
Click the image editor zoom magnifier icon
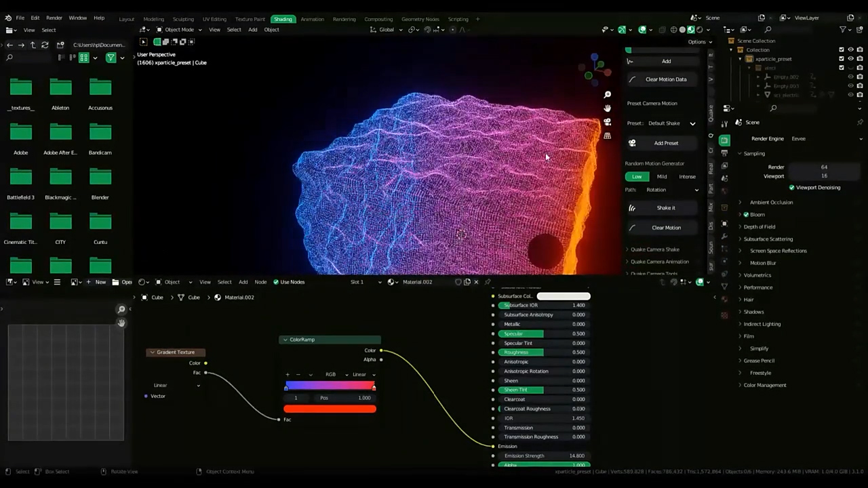point(121,310)
